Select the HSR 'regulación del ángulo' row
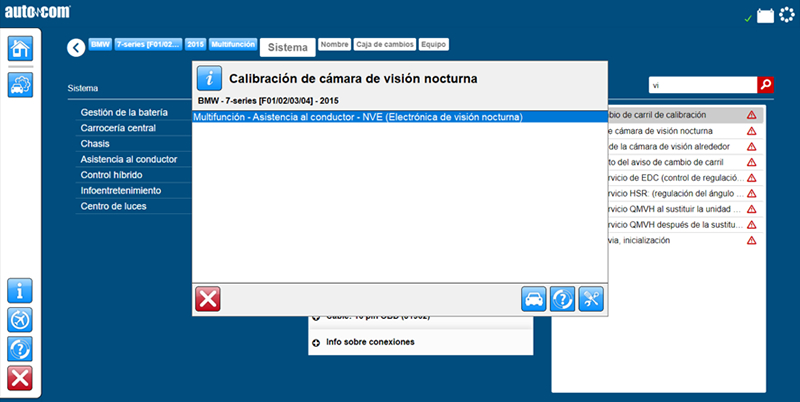The height and width of the screenshot is (402, 800). pos(685,194)
